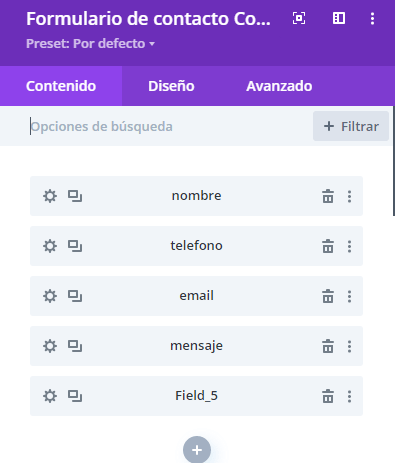Click the Filtrar button

[351, 126]
